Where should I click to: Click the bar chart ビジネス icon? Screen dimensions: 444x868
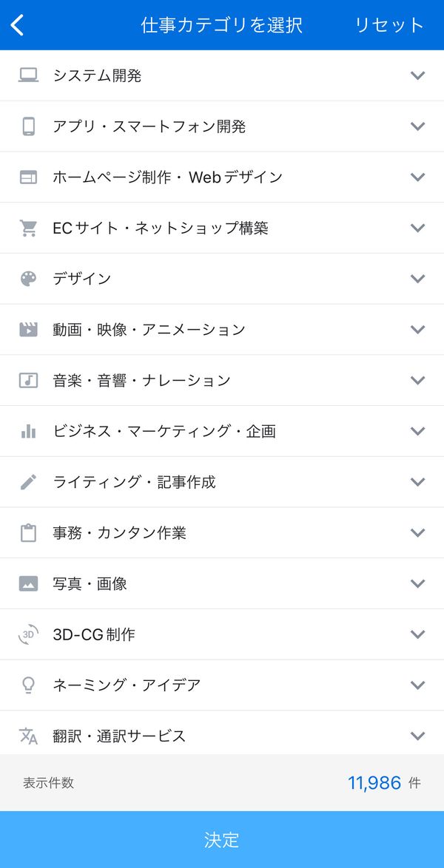tap(28, 431)
